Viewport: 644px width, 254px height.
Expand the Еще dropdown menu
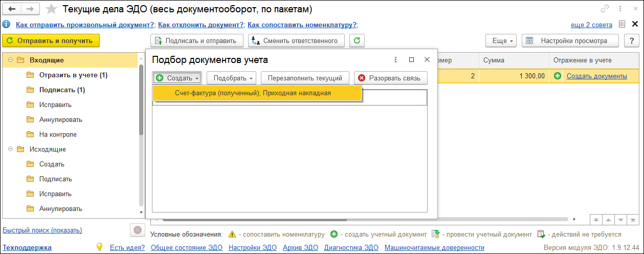(500, 40)
